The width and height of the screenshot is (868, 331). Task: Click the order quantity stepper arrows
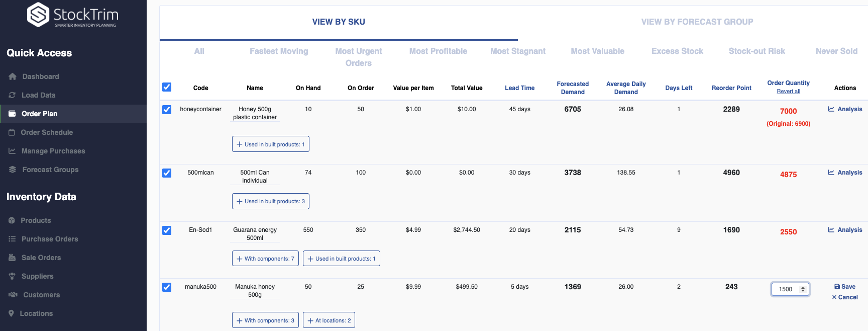point(803,289)
